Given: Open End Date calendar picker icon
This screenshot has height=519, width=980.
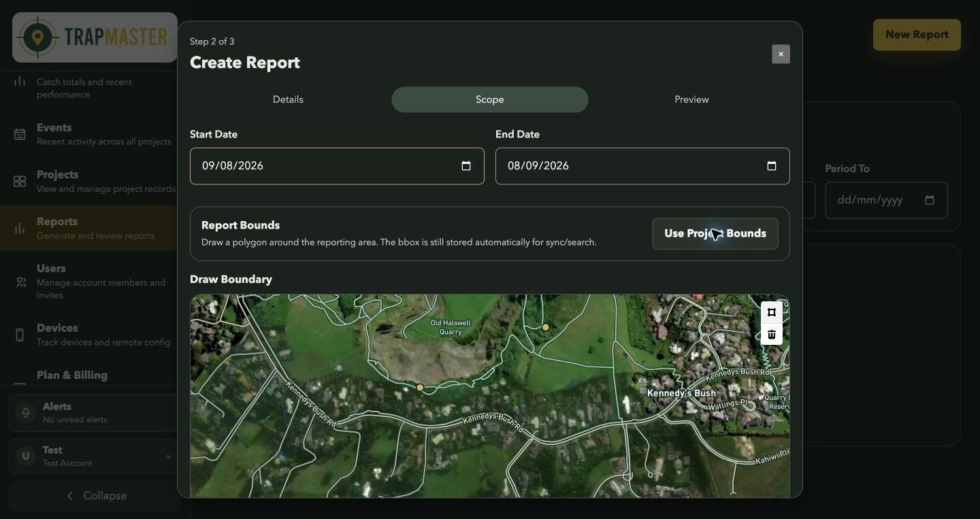Looking at the screenshot, I should point(772,166).
